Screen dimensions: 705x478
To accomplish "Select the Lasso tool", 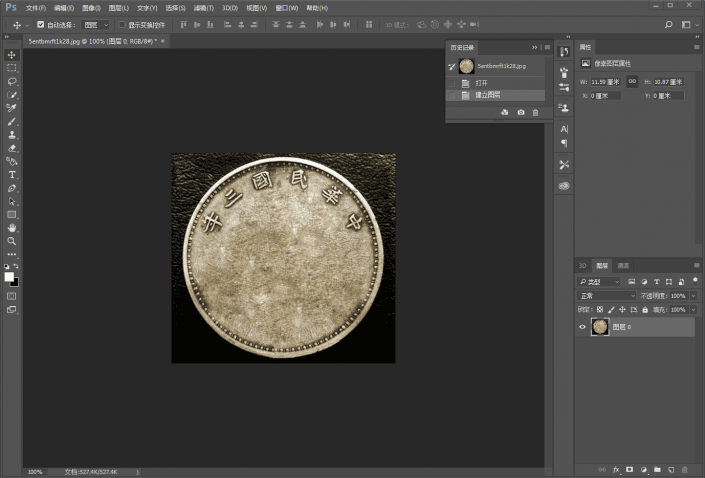I will (x=12, y=81).
